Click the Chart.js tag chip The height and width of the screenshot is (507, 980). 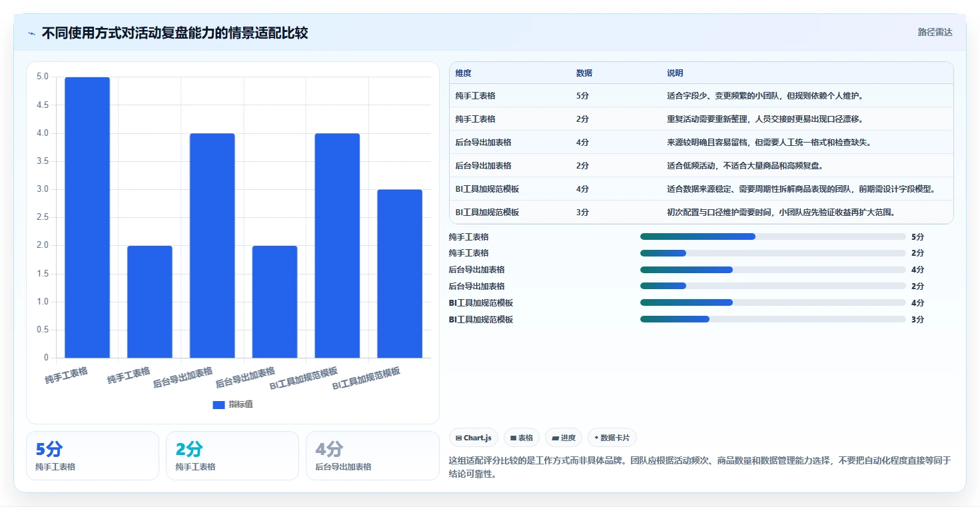[x=474, y=438]
